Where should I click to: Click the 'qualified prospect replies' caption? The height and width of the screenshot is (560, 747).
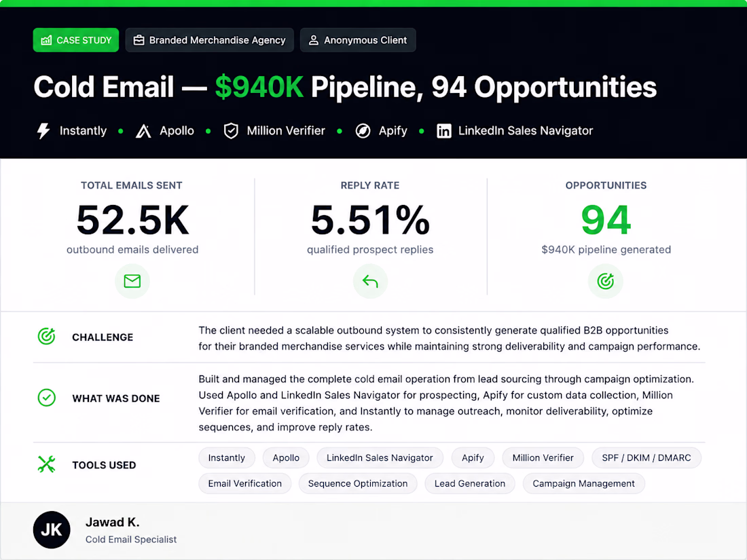[370, 250]
